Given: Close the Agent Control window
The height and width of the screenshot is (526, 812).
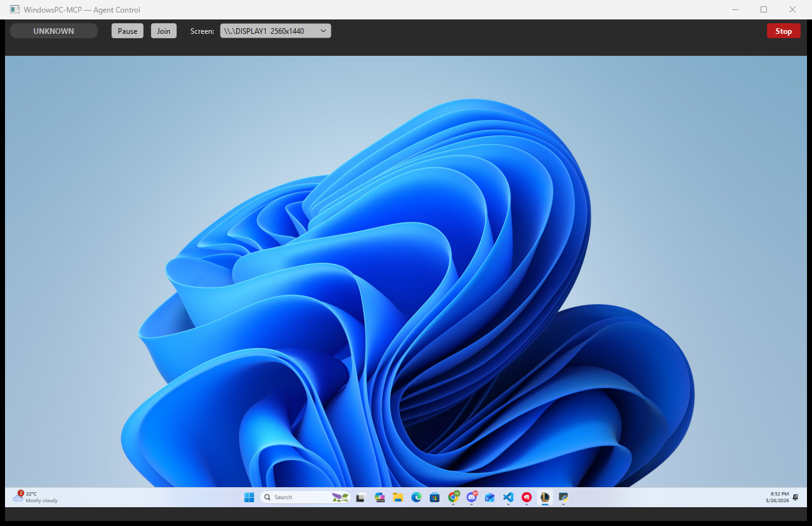Looking at the screenshot, I should click(793, 9).
